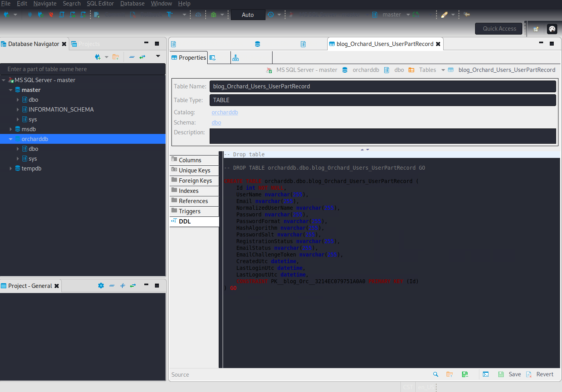The height and width of the screenshot is (392, 562).
Task: Click the Open Perspective icon near Quick Access
Action: (x=536, y=29)
